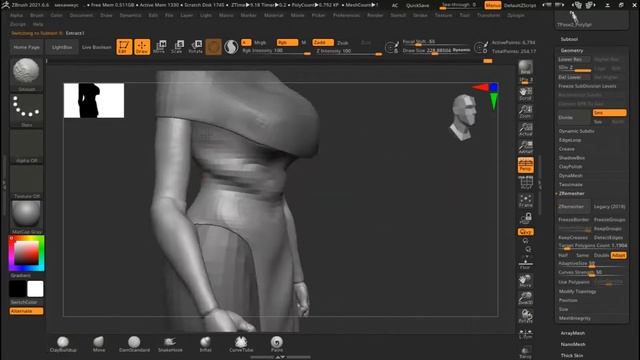Open the Texture Off selector
640x360 pixels.
tap(26, 182)
